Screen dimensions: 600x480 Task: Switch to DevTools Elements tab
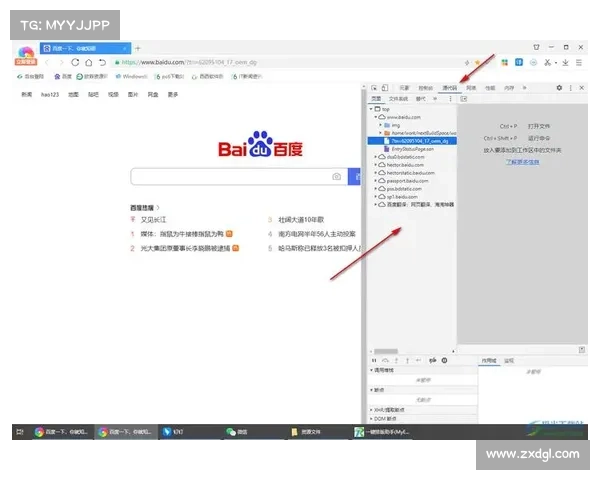(404, 88)
